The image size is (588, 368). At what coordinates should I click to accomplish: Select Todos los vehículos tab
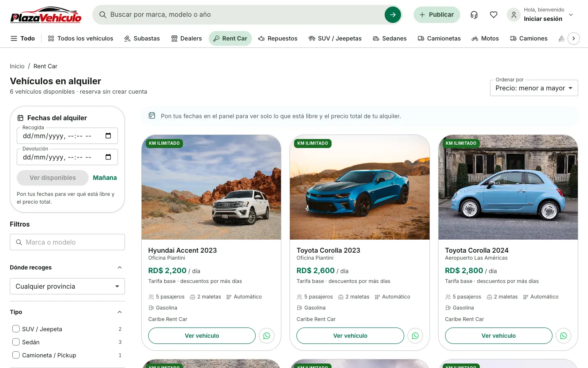pyautogui.click(x=80, y=38)
